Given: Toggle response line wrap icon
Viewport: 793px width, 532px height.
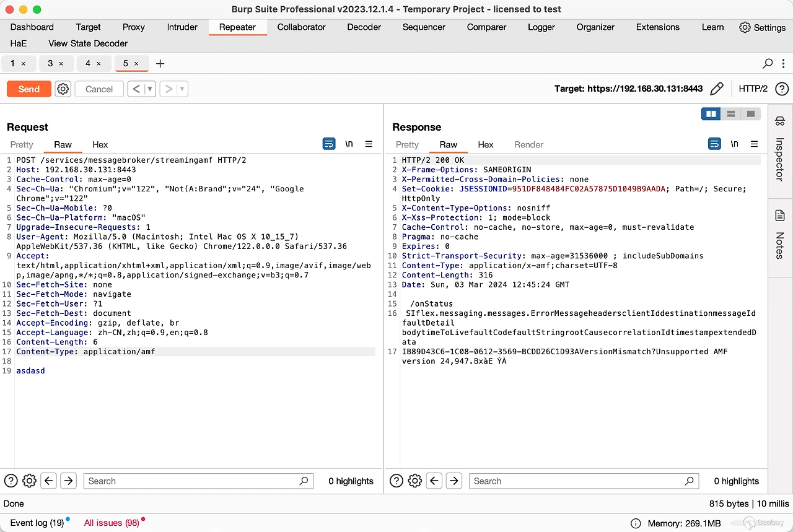Looking at the screenshot, I should (x=714, y=144).
